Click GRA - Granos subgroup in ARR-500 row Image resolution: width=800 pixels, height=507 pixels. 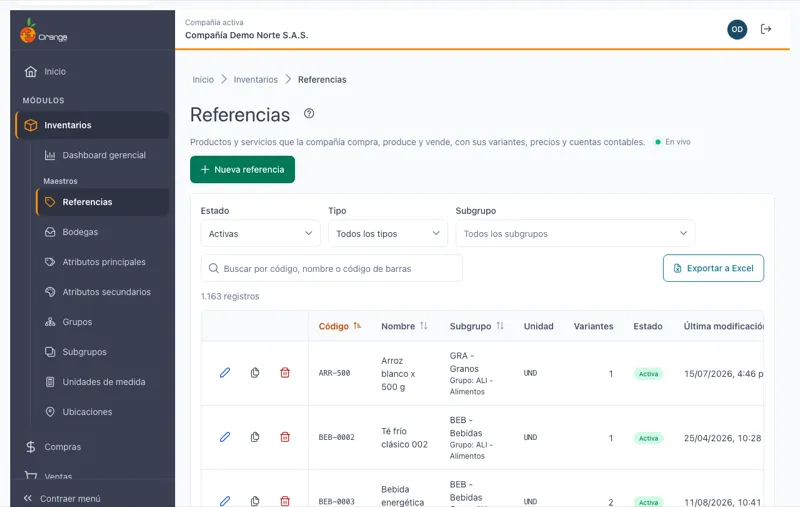coord(464,362)
